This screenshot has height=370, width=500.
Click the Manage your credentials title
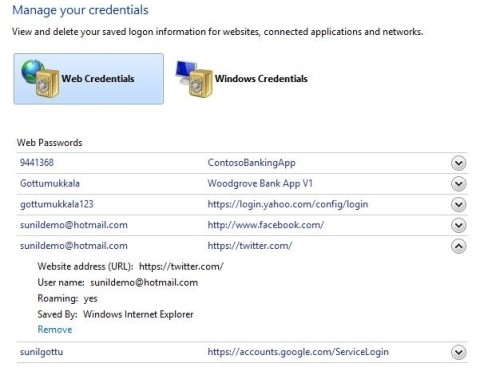tap(80, 10)
